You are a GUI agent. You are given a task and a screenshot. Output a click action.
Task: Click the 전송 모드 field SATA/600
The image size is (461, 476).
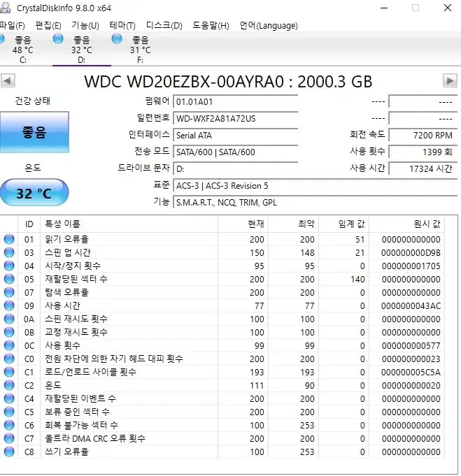(235, 152)
